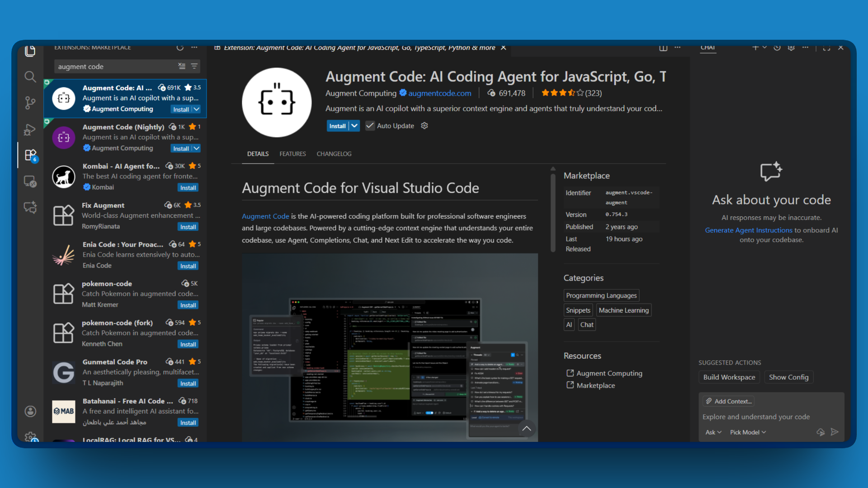The width and height of the screenshot is (868, 488).
Task: Disable the Auto Update checkbox
Action: pyautogui.click(x=370, y=126)
